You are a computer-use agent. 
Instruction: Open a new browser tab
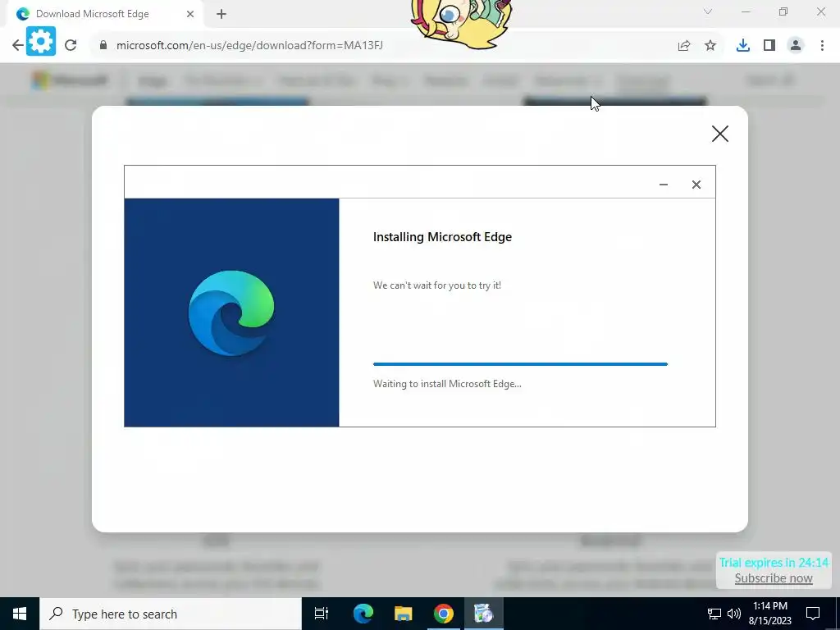(221, 15)
